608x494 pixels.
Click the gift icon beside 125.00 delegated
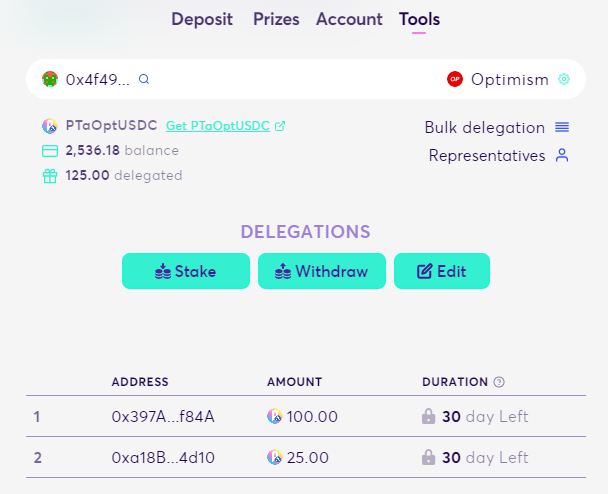click(x=50, y=176)
